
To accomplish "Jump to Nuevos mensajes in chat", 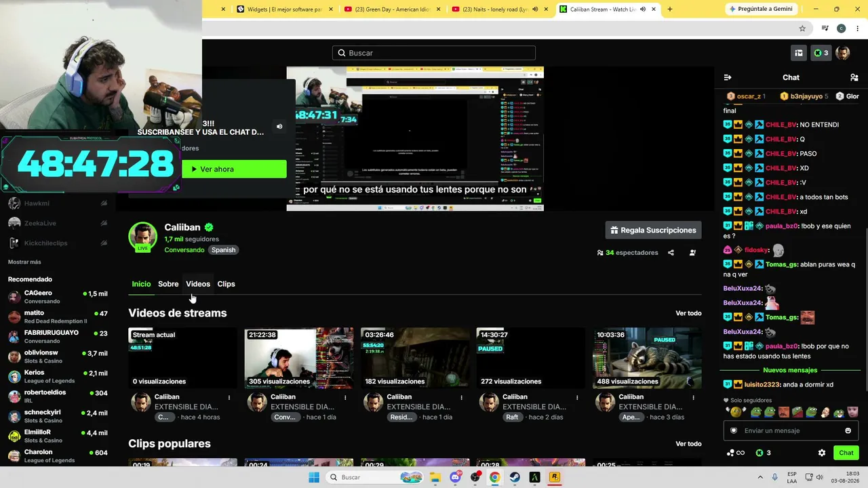I will click(x=790, y=370).
